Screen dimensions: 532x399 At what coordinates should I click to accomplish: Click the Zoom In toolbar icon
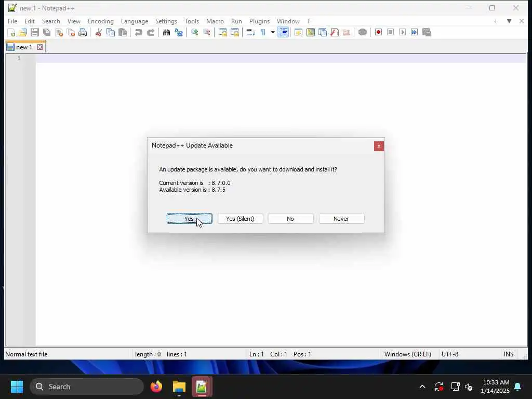pyautogui.click(x=194, y=32)
